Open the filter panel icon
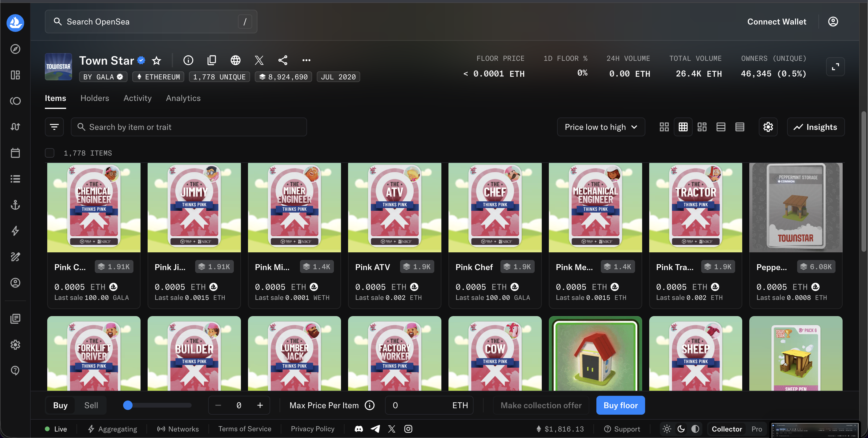The image size is (868, 438). (x=54, y=127)
